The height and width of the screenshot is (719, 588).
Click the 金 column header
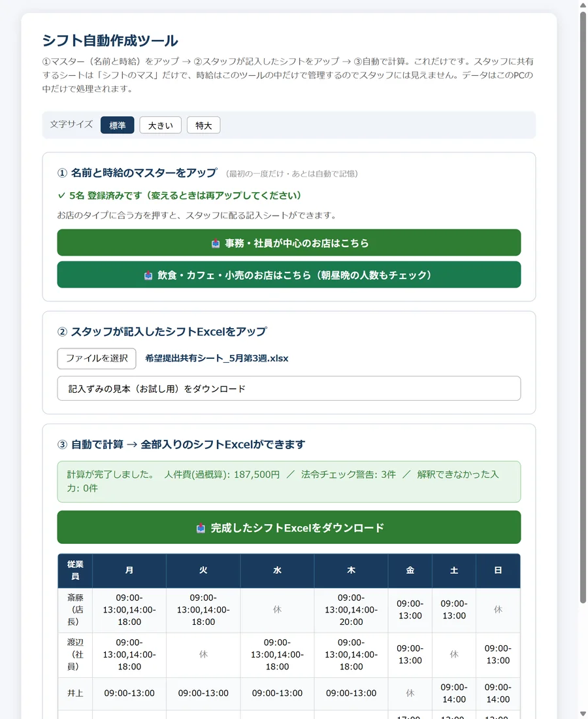pos(410,571)
